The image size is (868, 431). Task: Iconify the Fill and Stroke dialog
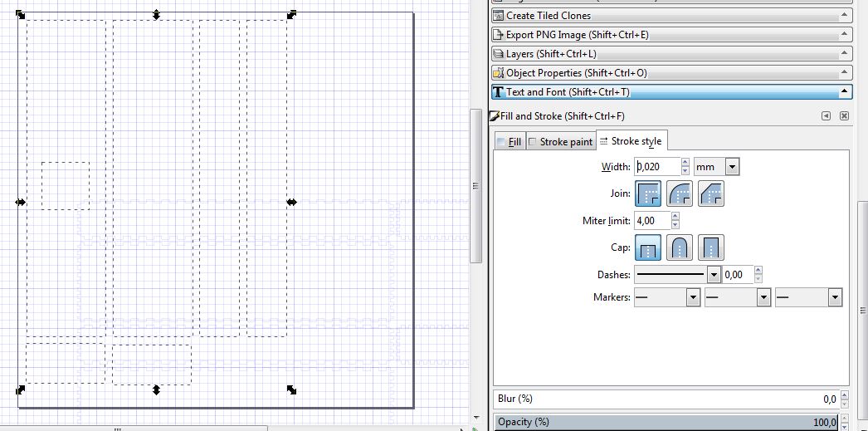[x=826, y=115]
